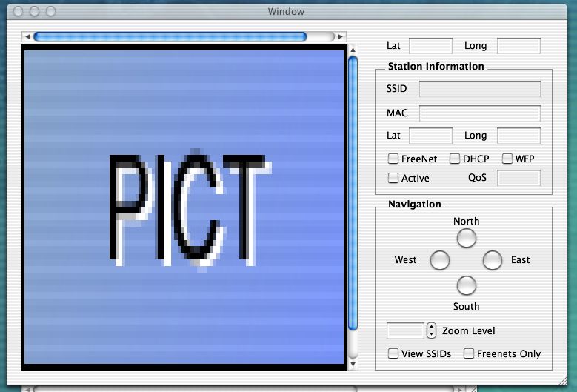This screenshot has width=577, height=392.
Task: Click the third (zoom) button of Window title bar
Action: 51,11
